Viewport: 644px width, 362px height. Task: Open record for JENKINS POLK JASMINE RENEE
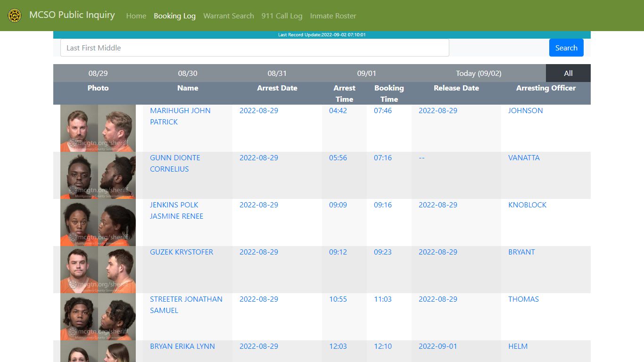click(x=176, y=210)
